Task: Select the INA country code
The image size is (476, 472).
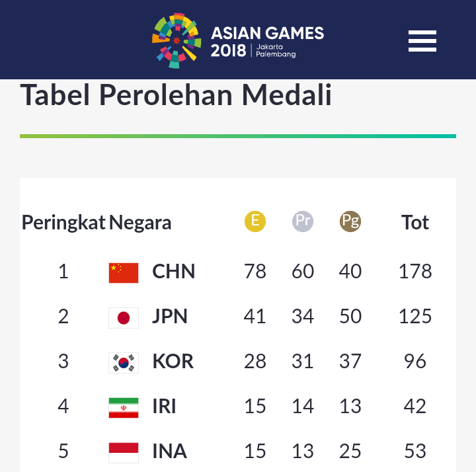Action: click(x=170, y=451)
